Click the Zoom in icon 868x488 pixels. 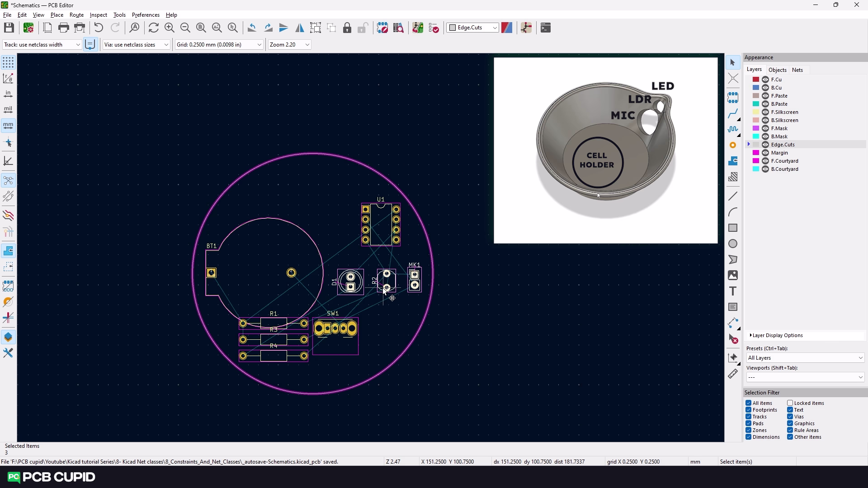pos(170,28)
